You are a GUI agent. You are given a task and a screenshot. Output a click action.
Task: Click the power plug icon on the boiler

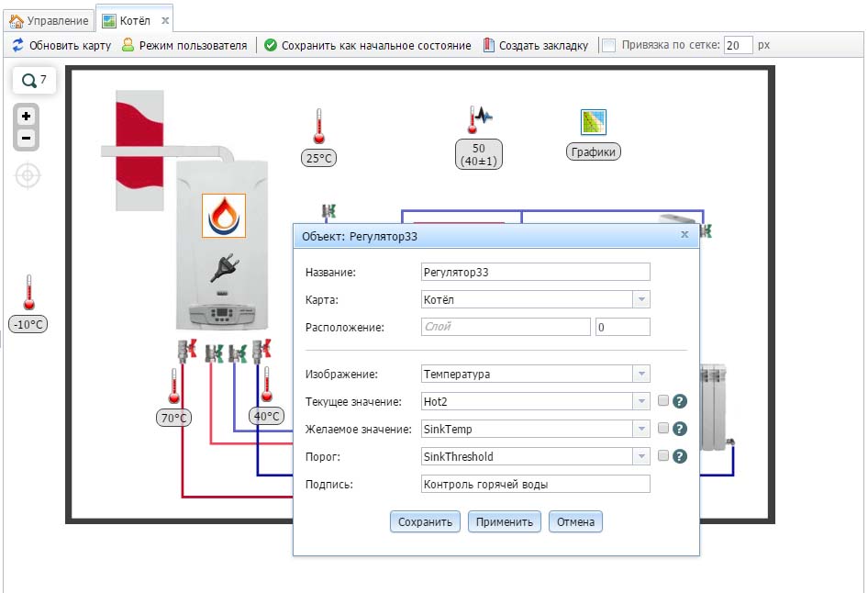coord(224,267)
